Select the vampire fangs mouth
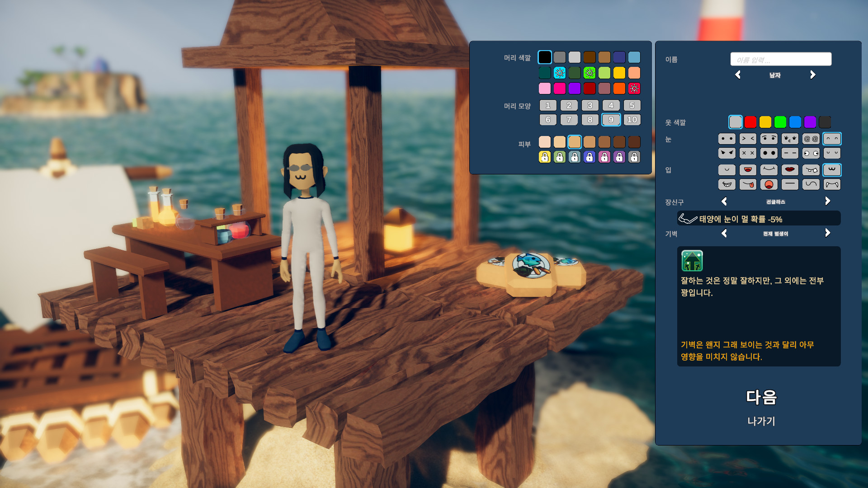Viewport: 868px width, 488px height. [x=832, y=184]
